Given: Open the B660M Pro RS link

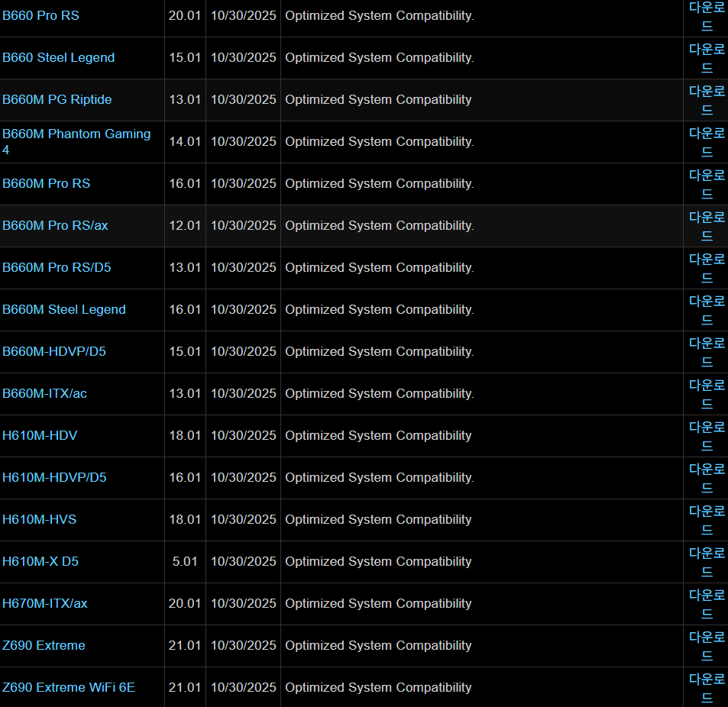Looking at the screenshot, I should point(47,184).
